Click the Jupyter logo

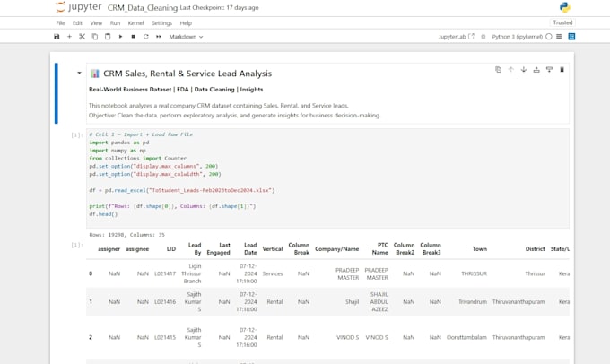pyautogui.click(x=79, y=7)
